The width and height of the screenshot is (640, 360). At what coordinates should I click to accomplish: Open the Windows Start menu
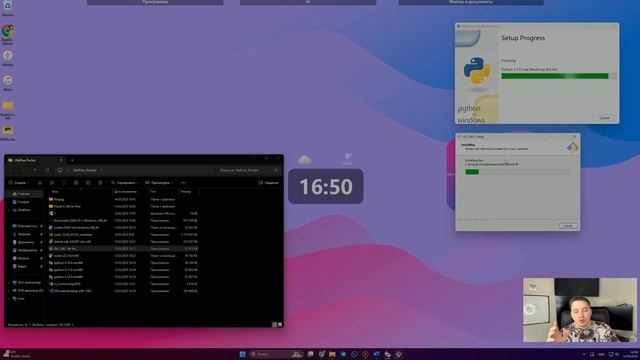242,354
